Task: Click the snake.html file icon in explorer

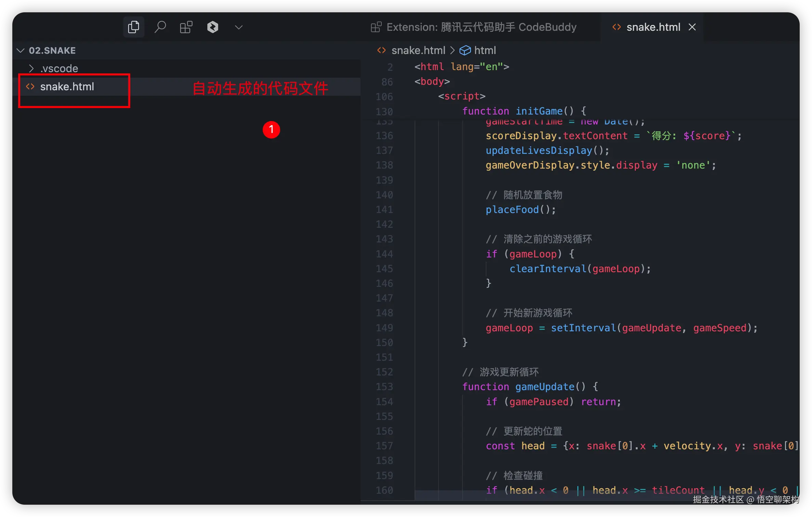Action: tap(30, 87)
